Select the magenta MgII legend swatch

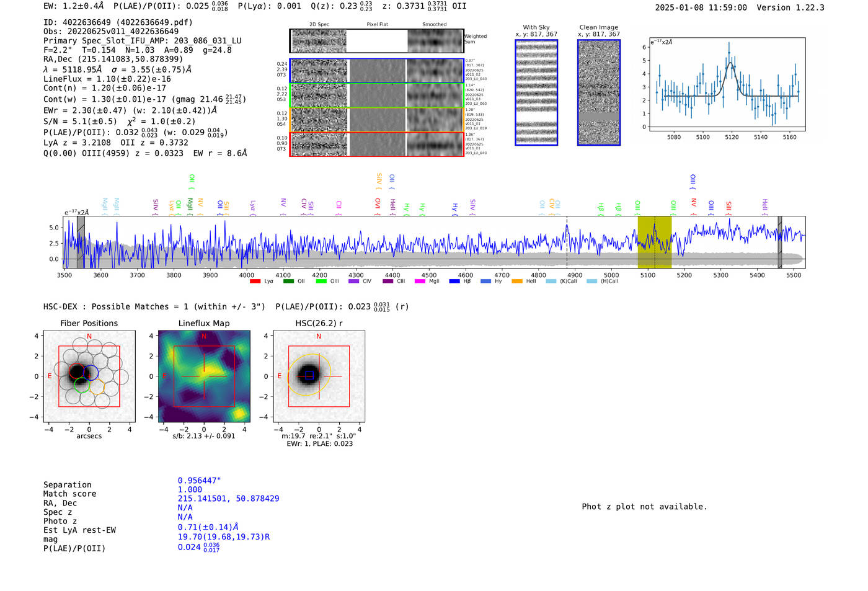[420, 282]
